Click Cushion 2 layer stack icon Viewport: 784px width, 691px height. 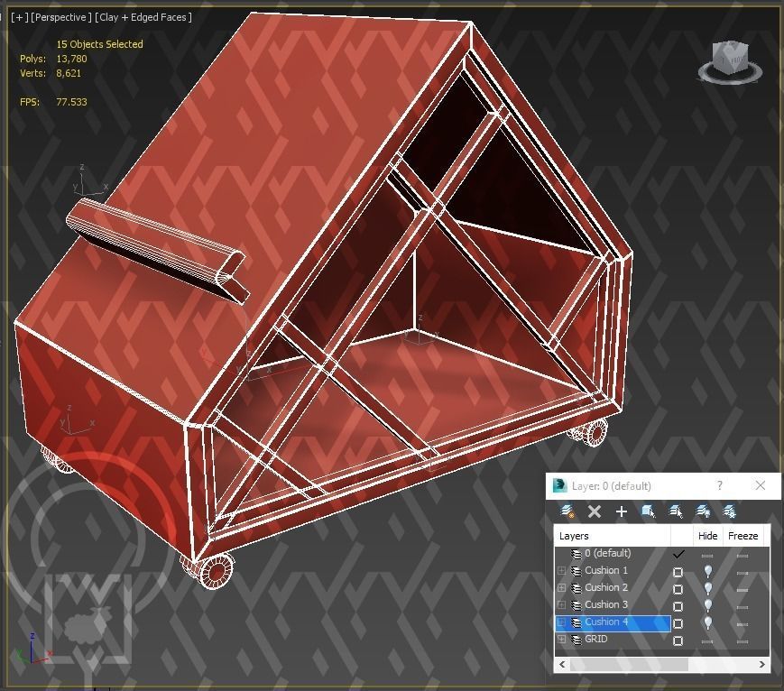click(x=576, y=588)
